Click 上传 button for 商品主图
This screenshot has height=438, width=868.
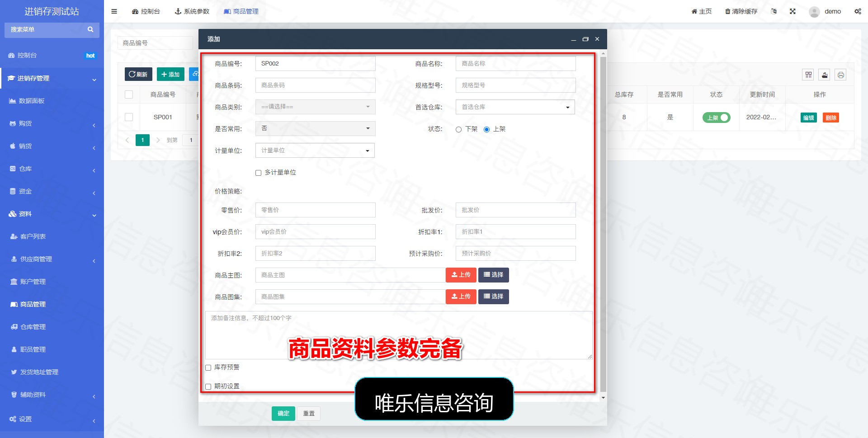[x=461, y=275]
